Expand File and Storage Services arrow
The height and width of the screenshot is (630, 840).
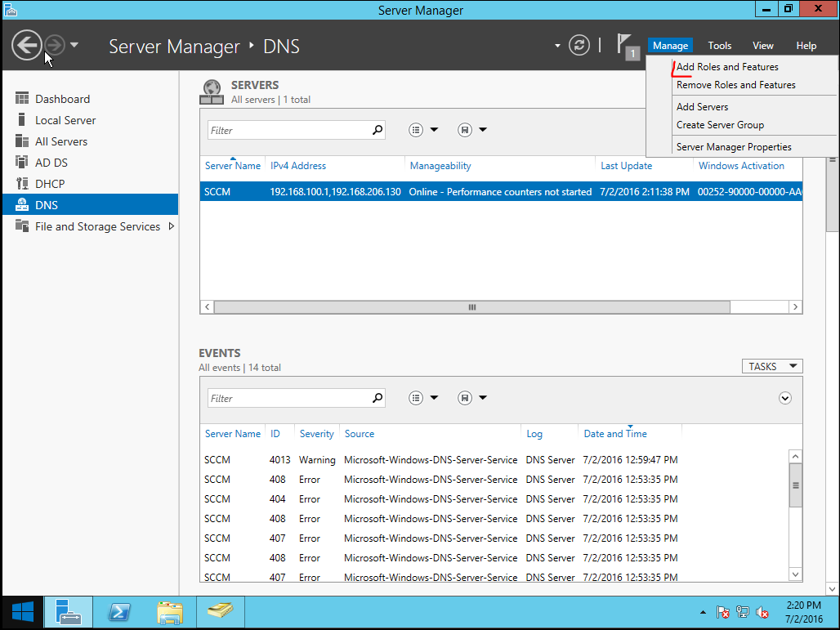click(172, 226)
